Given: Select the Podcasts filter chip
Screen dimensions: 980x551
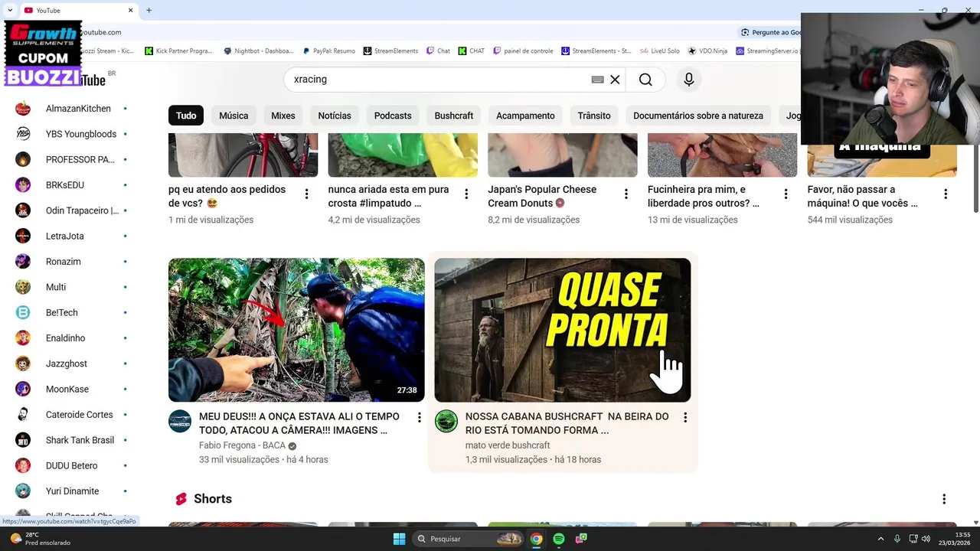Looking at the screenshot, I should pos(393,116).
